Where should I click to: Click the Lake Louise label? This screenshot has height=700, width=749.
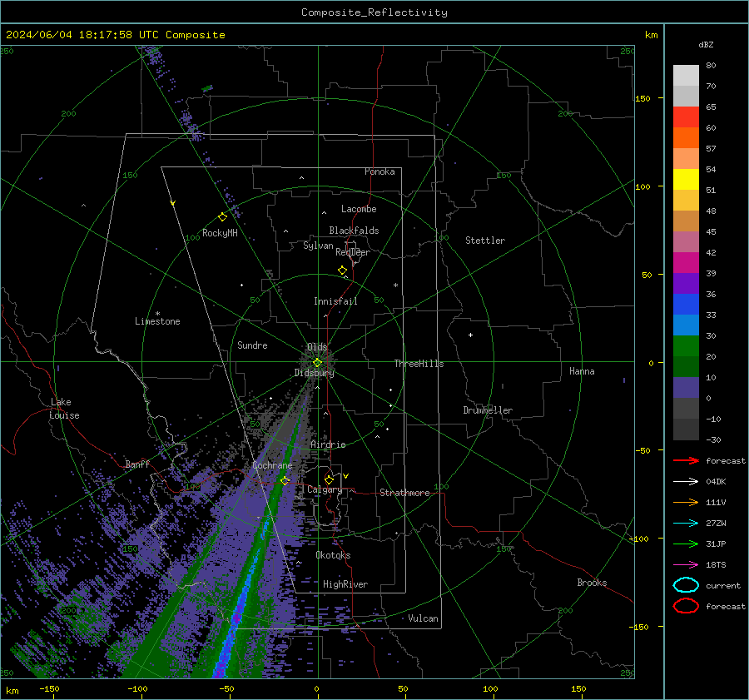click(64, 409)
